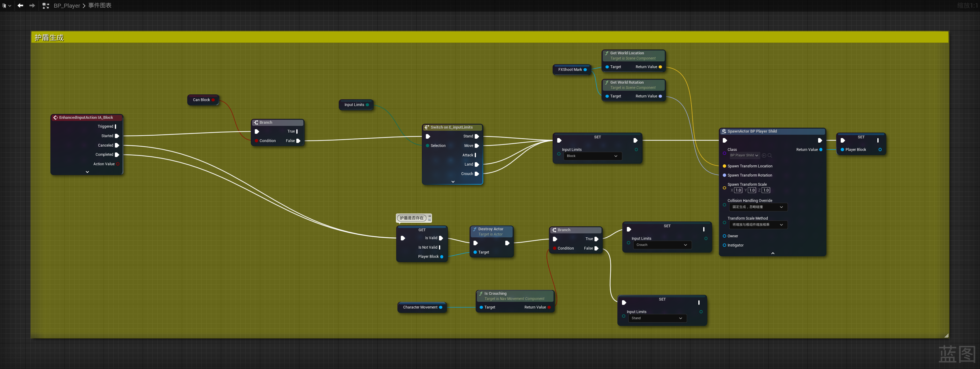This screenshot has height=369, width=980.
Task: Click the Owner input pin on the SpawnActor node
Action: tap(724, 236)
